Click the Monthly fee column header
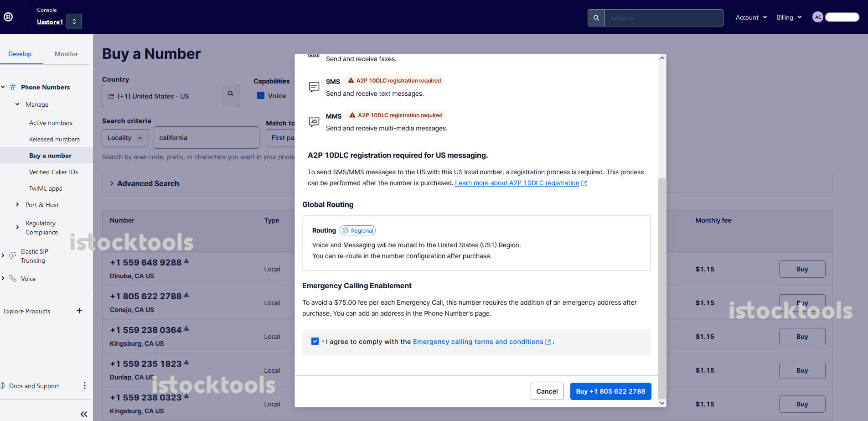 [x=713, y=220]
